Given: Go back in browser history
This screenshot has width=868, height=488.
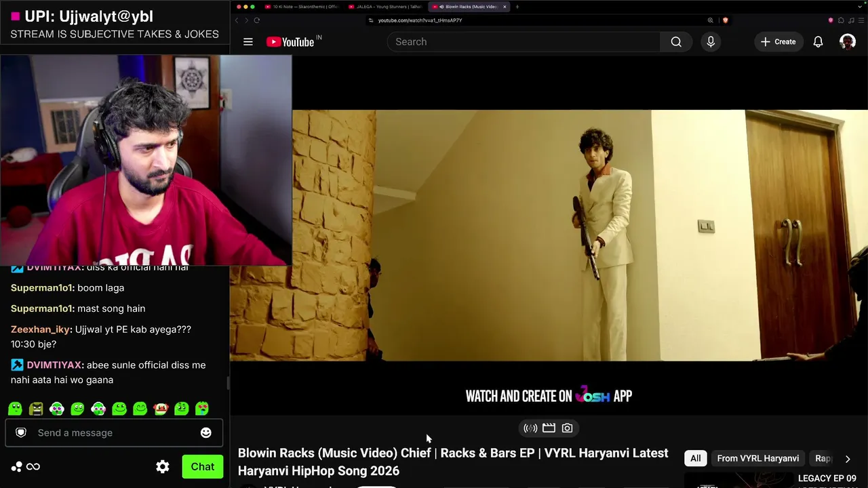Looking at the screenshot, I should 237,20.
